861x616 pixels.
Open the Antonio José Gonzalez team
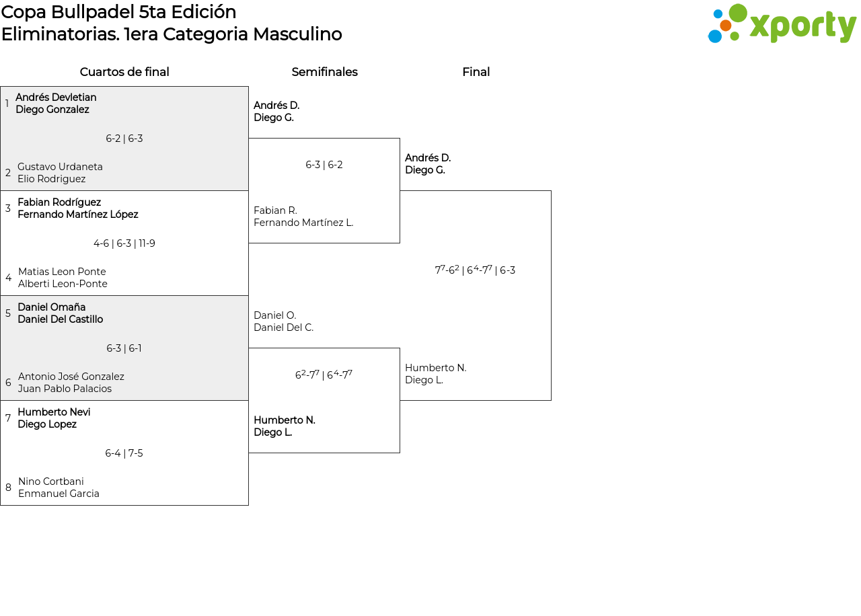click(71, 383)
